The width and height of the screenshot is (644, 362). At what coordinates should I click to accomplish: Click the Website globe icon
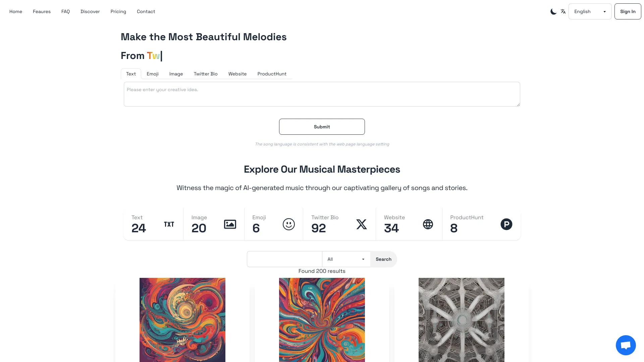tap(428, 224)
